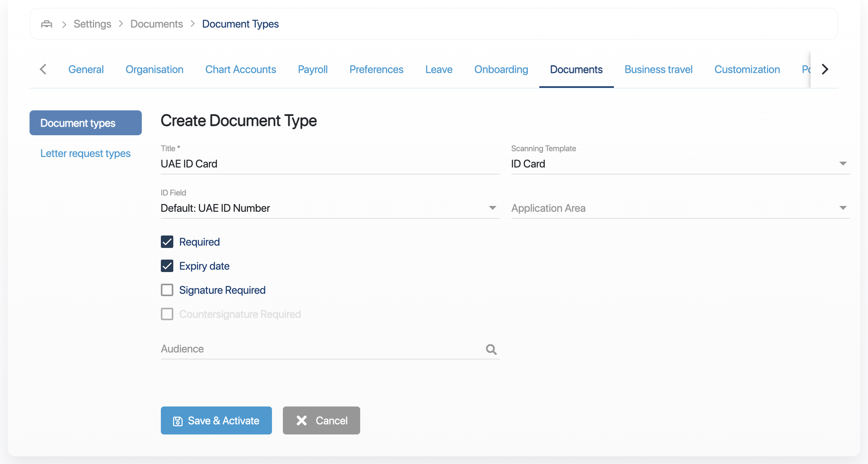Click the save disk icon on Save & Activate
The height and width of the screenshot is (464, 868).
[178, 420]
